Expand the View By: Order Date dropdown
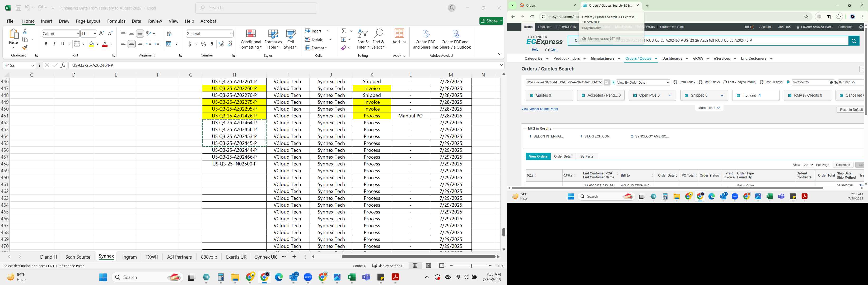 click(x=643, y=82)
